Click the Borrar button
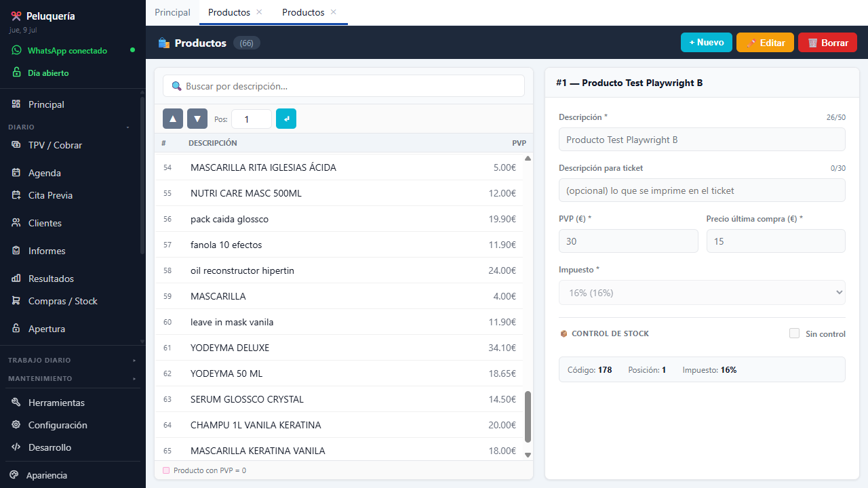 (827, 42)
